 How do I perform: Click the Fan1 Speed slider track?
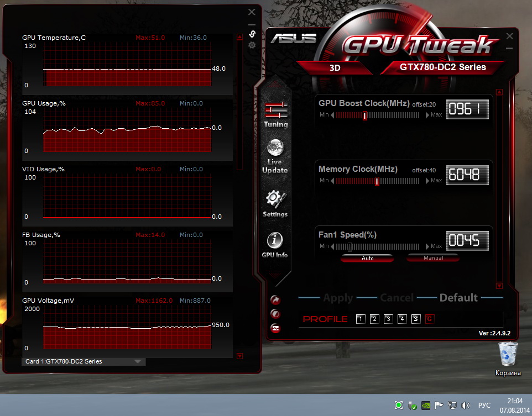point(378,247)
